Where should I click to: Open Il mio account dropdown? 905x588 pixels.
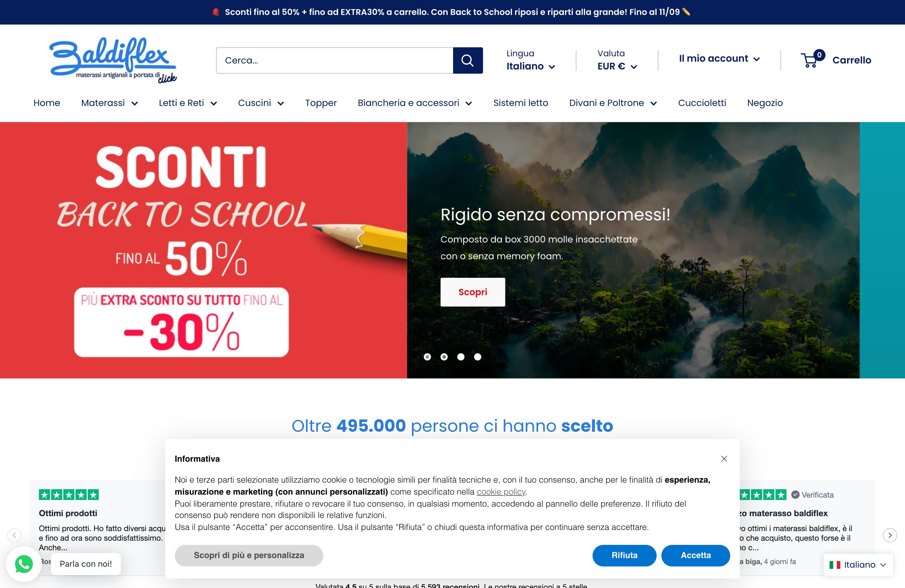tap(719, 59)
